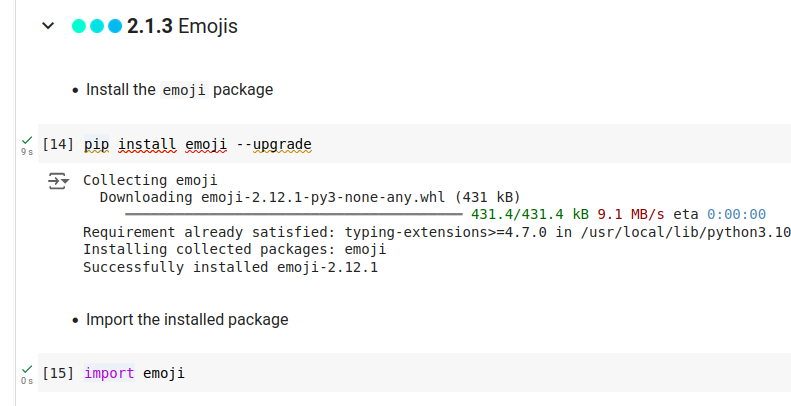Click green check mark beside cell 14

tap(26, 141)
